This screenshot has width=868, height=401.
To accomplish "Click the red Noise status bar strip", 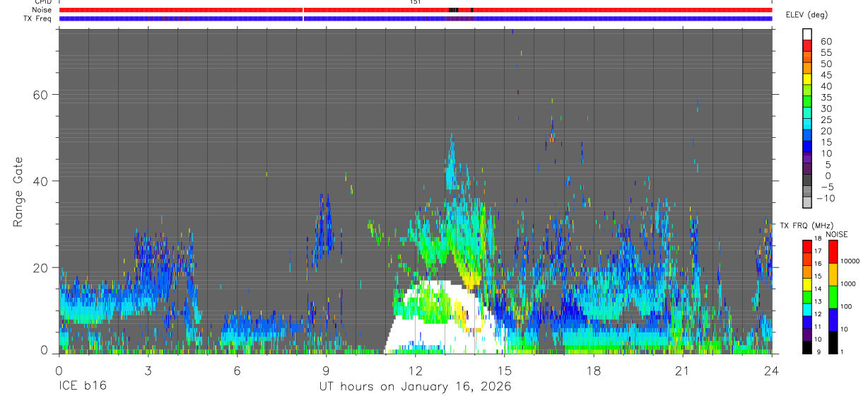I will pos(415,10).
